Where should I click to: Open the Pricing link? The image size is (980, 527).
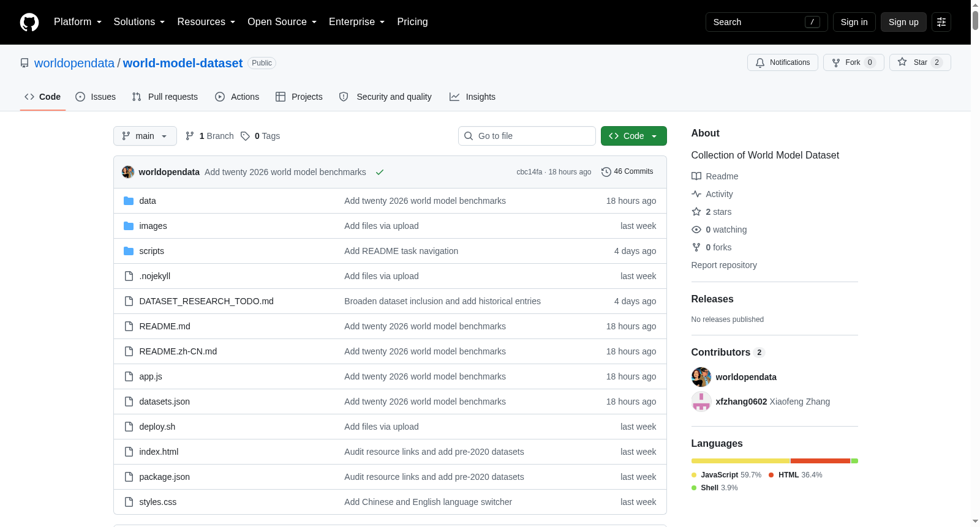413,22
